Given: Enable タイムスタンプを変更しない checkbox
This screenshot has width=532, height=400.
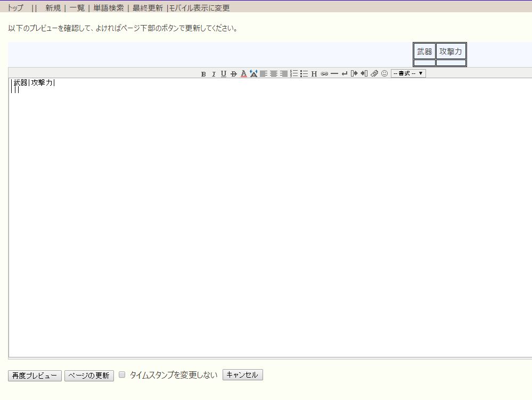Looking at the screenshot, I should click(x=122, y=375).
